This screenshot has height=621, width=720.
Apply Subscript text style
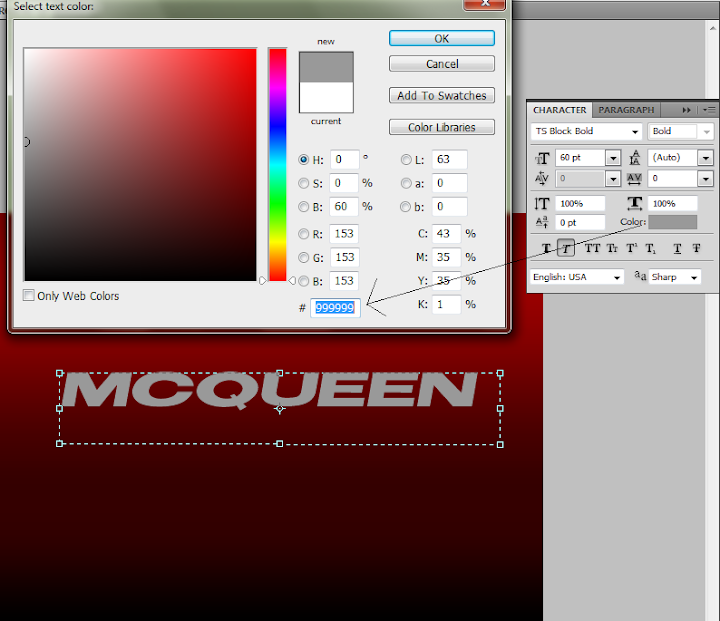tap(651, 248)
